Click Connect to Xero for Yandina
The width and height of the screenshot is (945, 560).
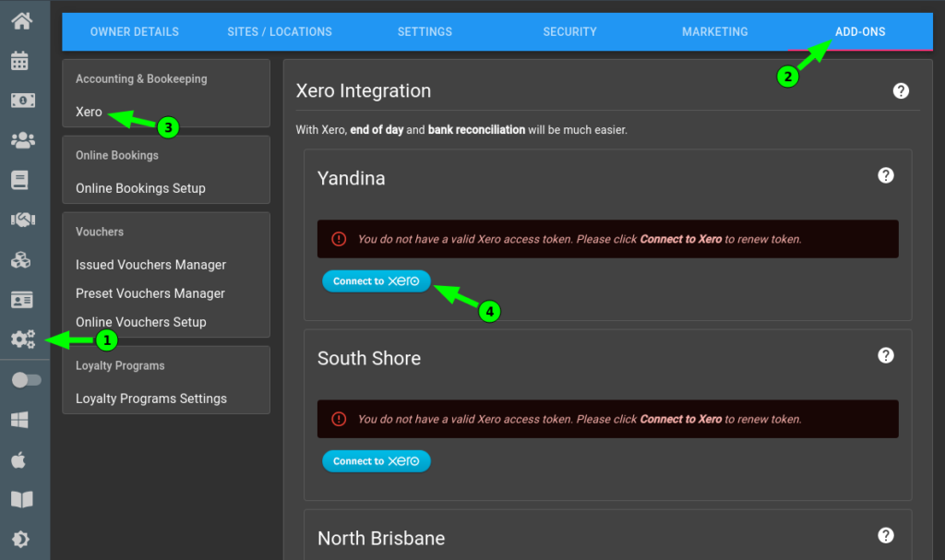pyautogui.click(x=377, y=281)
